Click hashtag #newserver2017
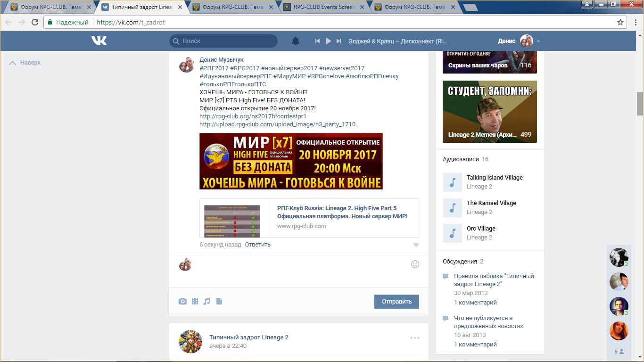 342,68
